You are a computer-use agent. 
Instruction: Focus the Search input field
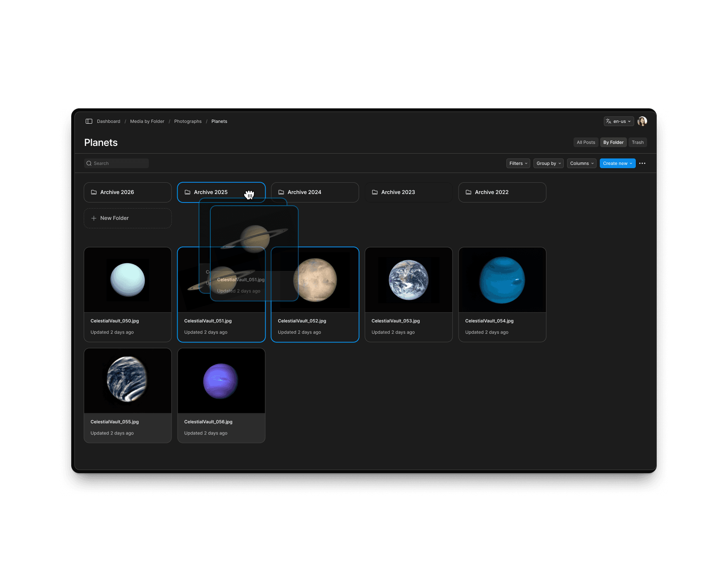tap(116, 163)
